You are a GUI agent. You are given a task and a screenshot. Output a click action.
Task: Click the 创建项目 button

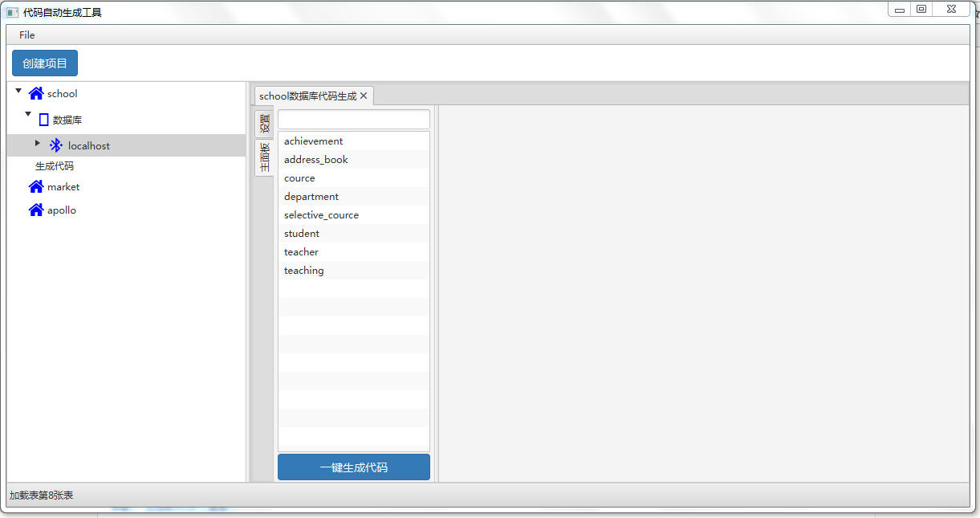point(45,63)
